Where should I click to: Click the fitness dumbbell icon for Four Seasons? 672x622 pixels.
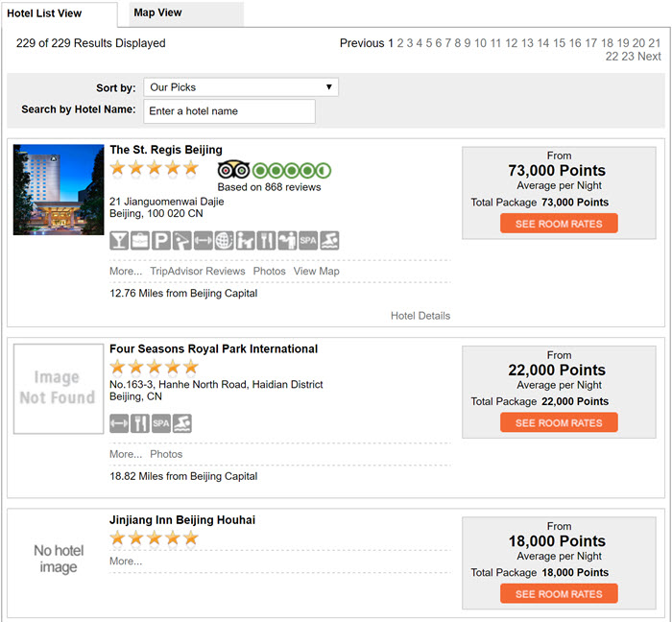pyautogui.click(x=119, y=423)
